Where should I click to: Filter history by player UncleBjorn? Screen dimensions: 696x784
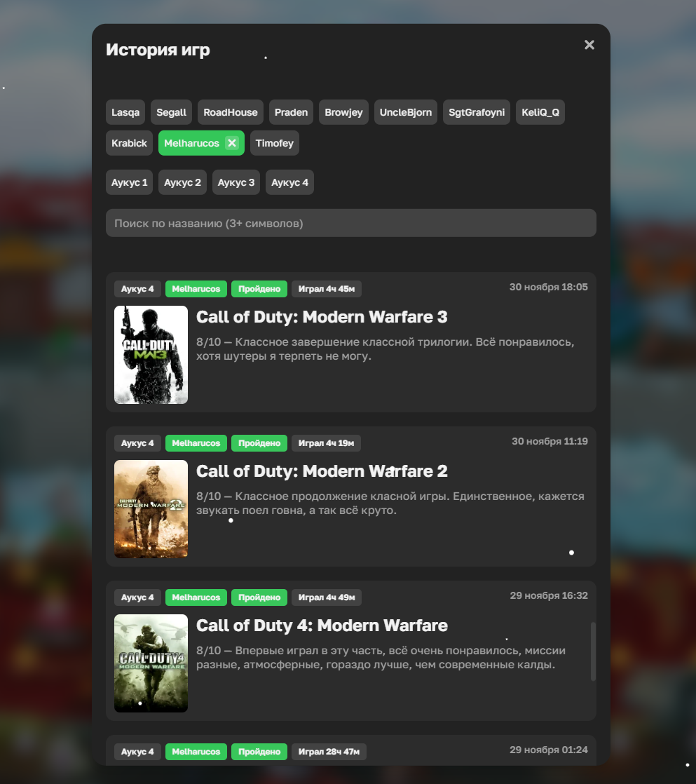click(x=406, y=112)
